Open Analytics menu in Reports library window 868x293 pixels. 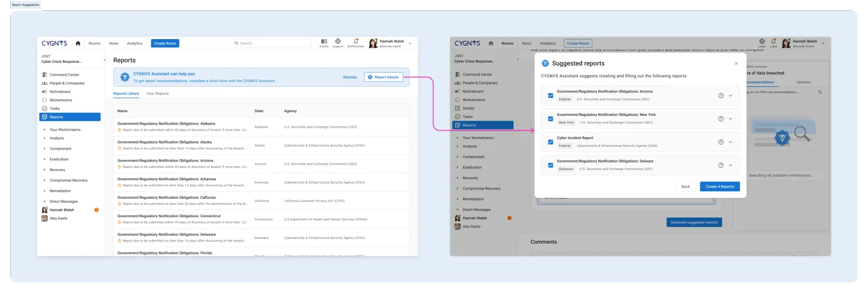[x=135, y=43]
